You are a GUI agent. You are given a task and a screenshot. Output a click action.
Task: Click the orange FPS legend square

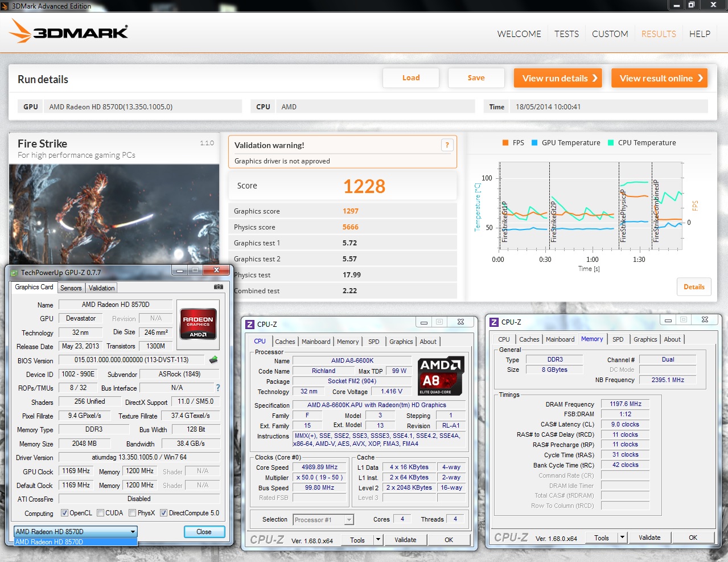pyautogui.click(x=505, y=143)
